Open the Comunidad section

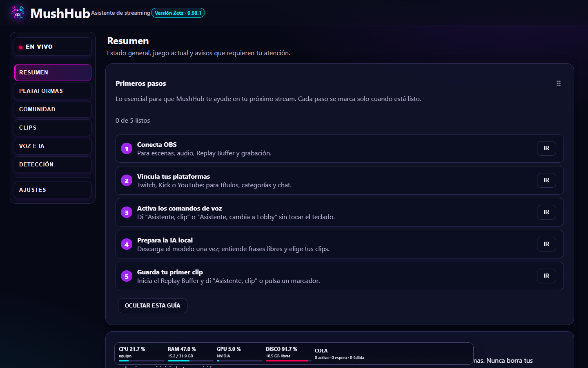(53, 109)
